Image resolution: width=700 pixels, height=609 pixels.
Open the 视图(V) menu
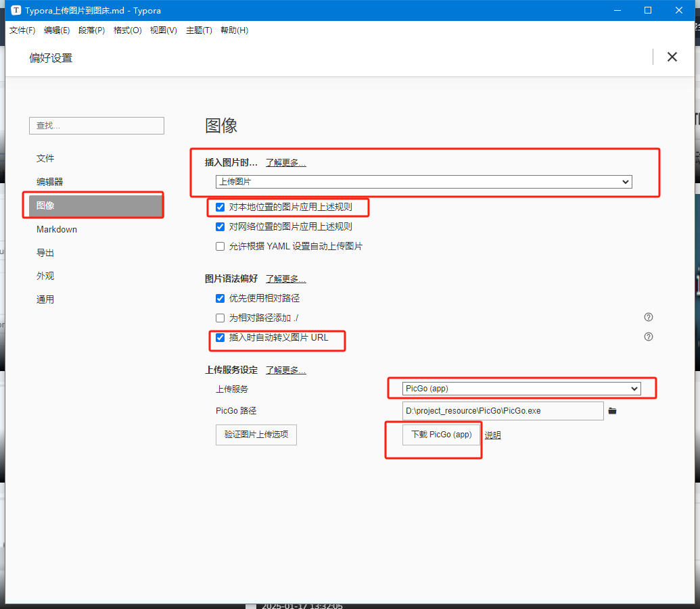pos(164,30)
